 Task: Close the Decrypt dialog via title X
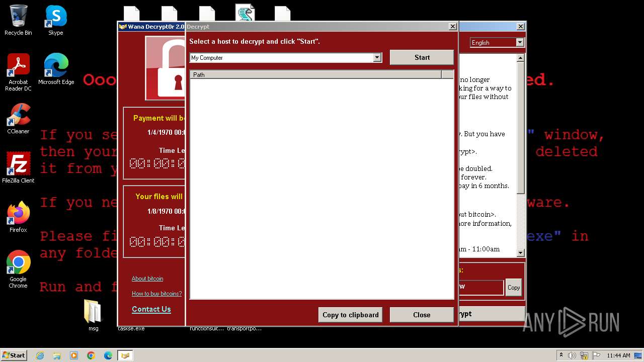pyautogui.click(x=452, y=27)
